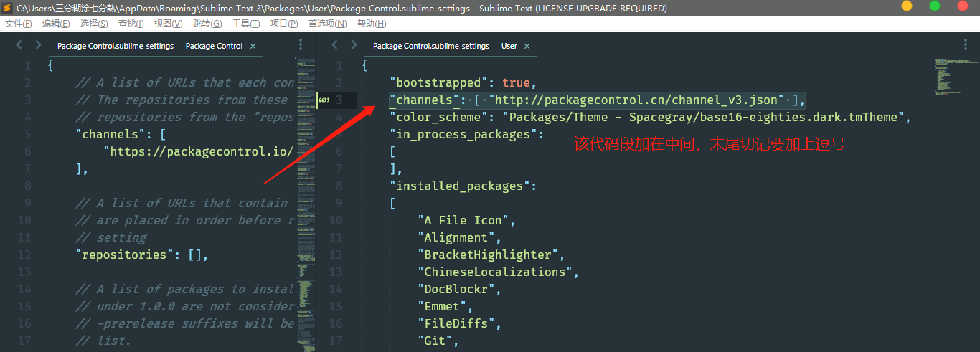Select the 'Package Control.sublime-settings — Package Control' tab
The image size is (980, 352).
pyautogui.click(x=150, y=46)
